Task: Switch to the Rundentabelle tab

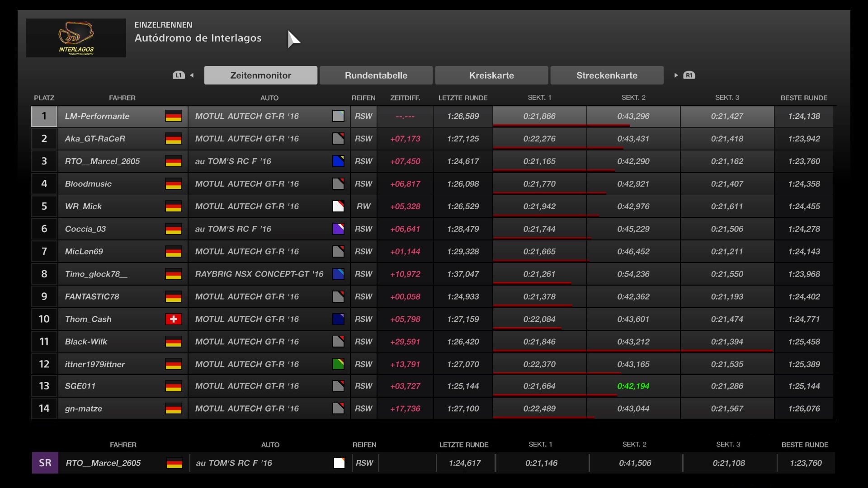Action: [x=376, y=75]
